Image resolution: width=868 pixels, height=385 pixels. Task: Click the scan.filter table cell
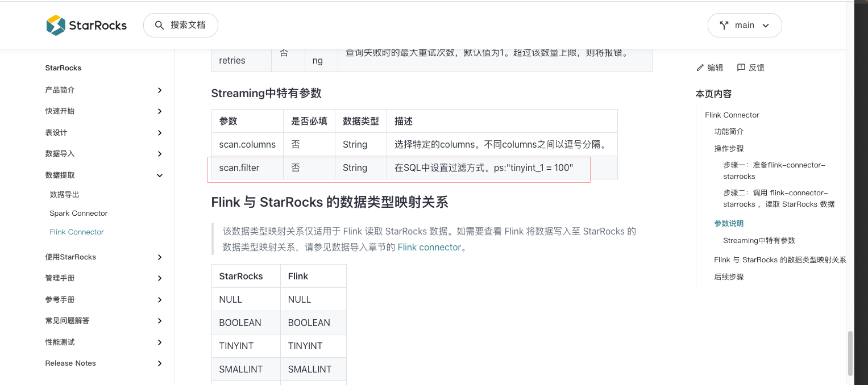coord(247,168)
